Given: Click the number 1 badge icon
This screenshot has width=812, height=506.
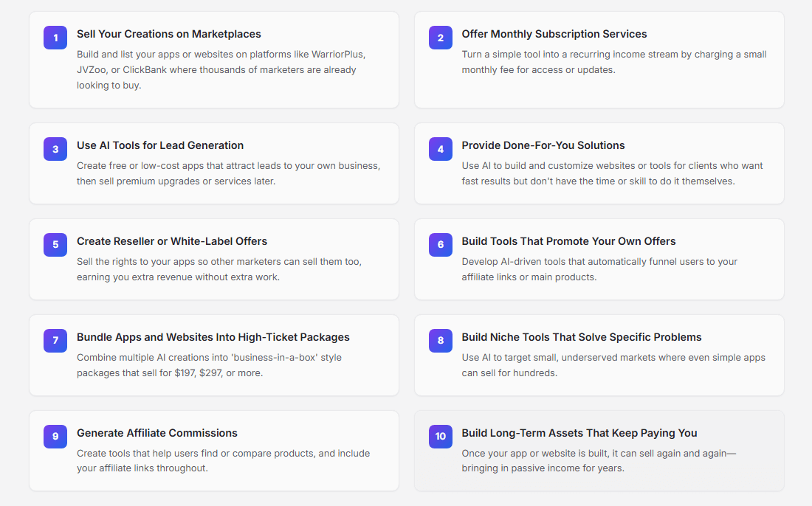Looking at the screenshot, I should click(55, 38).
